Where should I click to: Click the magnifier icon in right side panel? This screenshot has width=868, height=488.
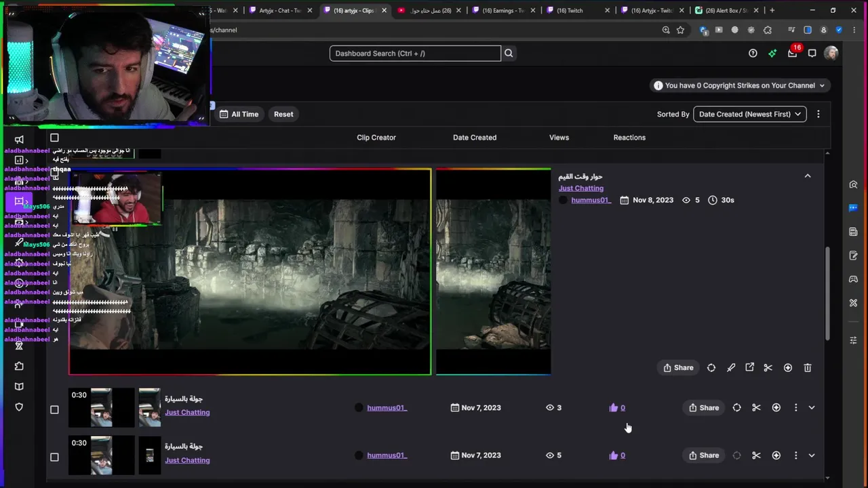click(x=853, y=185)
